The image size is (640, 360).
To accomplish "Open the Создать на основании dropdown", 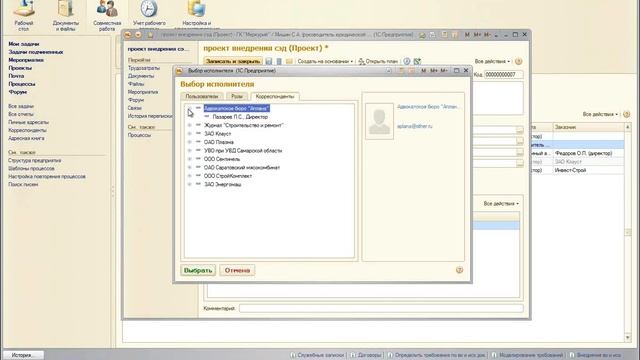I will (x=325, y=61).
